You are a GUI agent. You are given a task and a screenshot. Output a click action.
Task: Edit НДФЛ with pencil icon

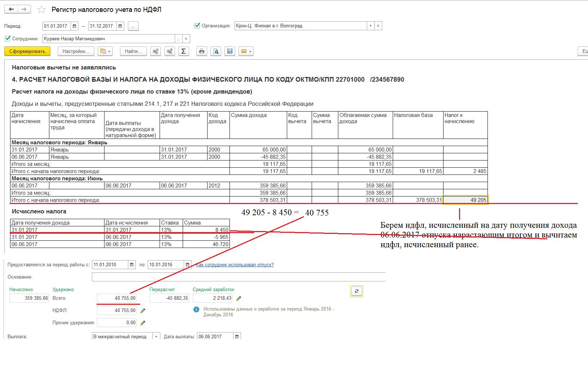(x=143, y=311)
